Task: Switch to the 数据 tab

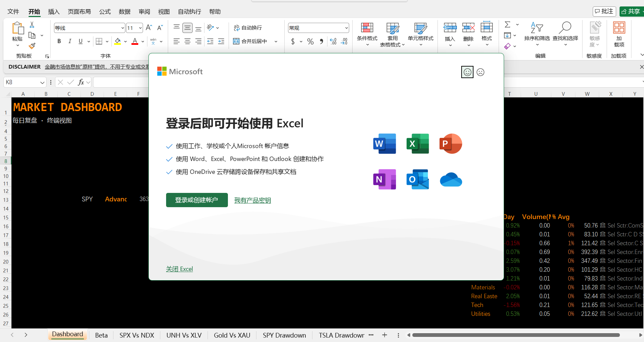Action: tap(125, 12)
